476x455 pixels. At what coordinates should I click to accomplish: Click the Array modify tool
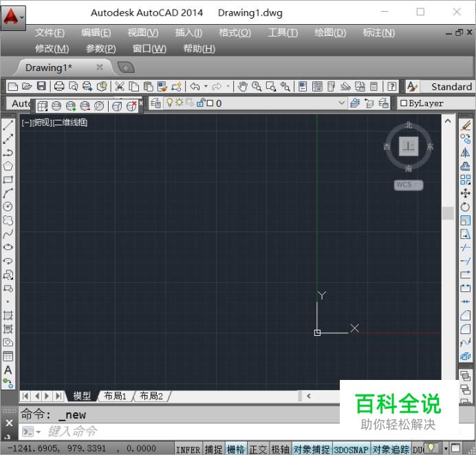(466, 180)
